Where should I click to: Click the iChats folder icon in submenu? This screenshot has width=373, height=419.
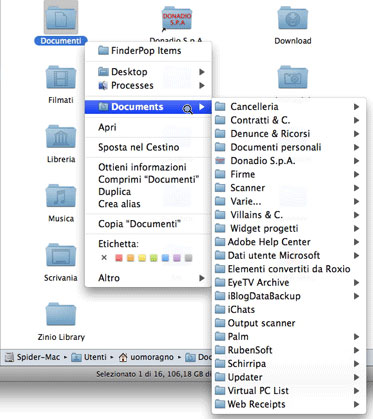pos(220,310)
